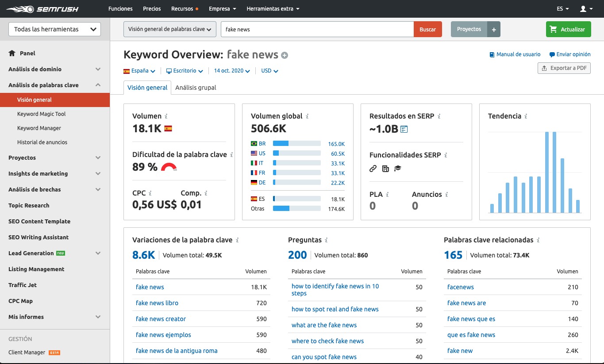604x364 pixels.
Task: Click the Buscar button
Action: point(427,30)
